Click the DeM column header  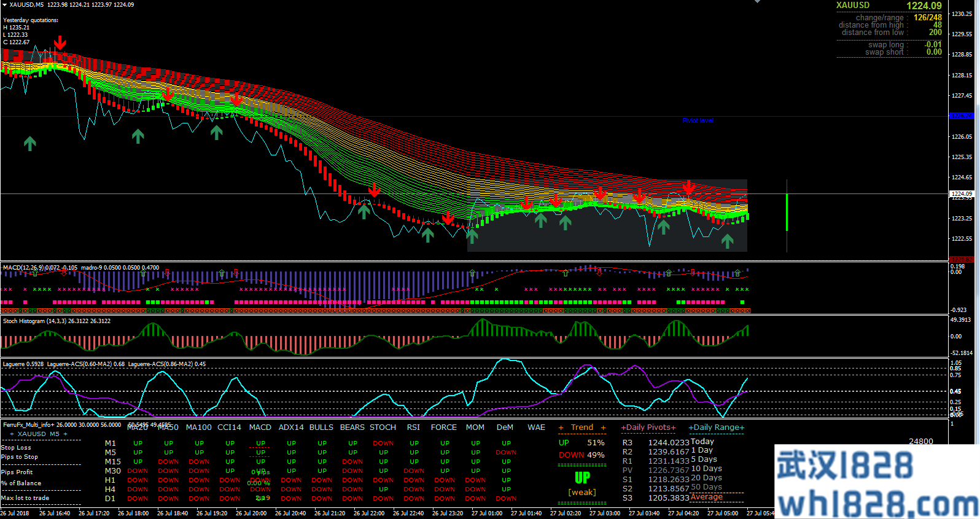click(505, 427)
